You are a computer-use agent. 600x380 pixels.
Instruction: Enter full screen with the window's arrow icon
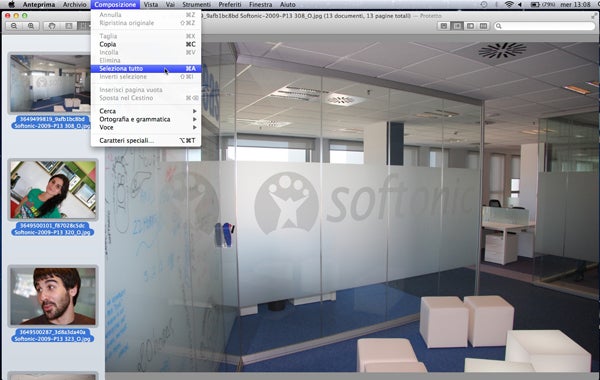pos(594,16)
